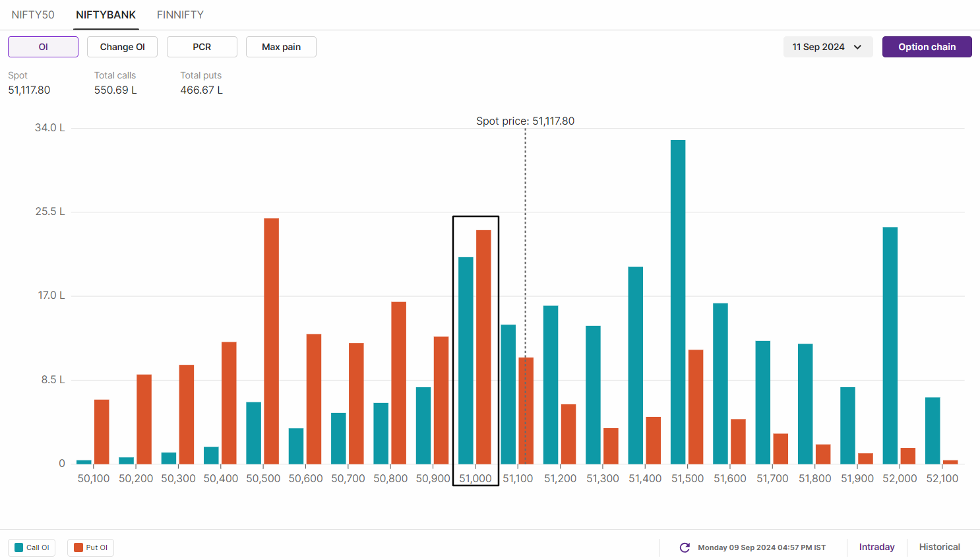The height and width of the screenshot is (560, 980).
Task: Switch to the Historical view
Action: coord(939,547)
